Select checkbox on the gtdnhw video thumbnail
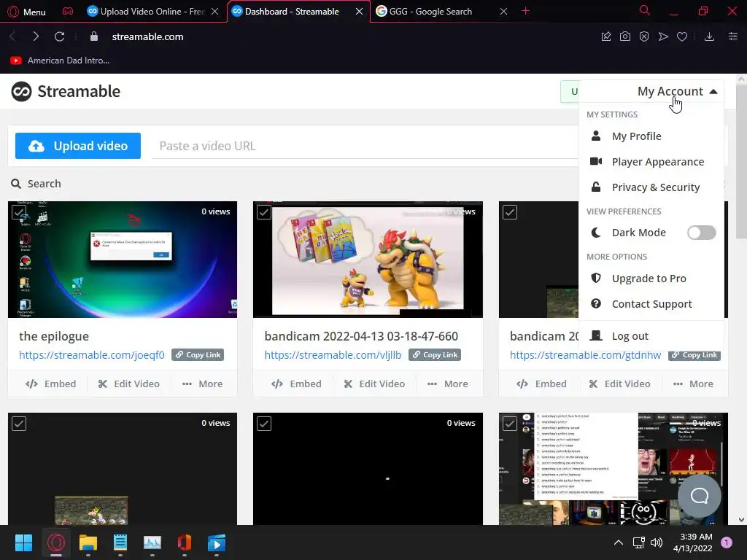Screen dimensions: 747x560 (x=510, y=212)
